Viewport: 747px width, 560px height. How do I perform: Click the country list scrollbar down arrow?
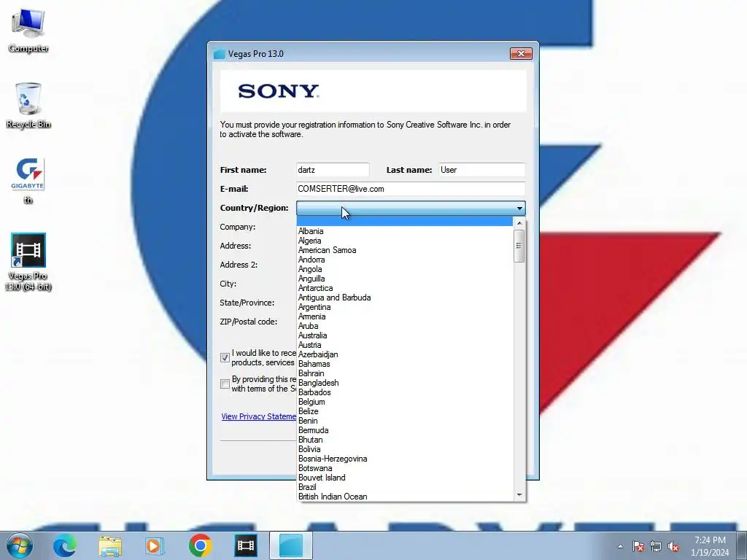click(x=519, y=495)
